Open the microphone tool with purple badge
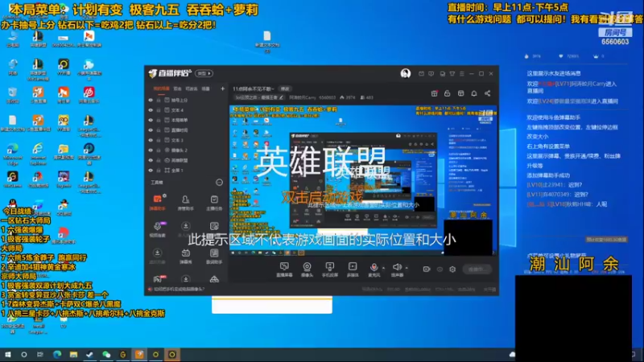Viewport: 644px width, 362px height. tap(157, 229)
